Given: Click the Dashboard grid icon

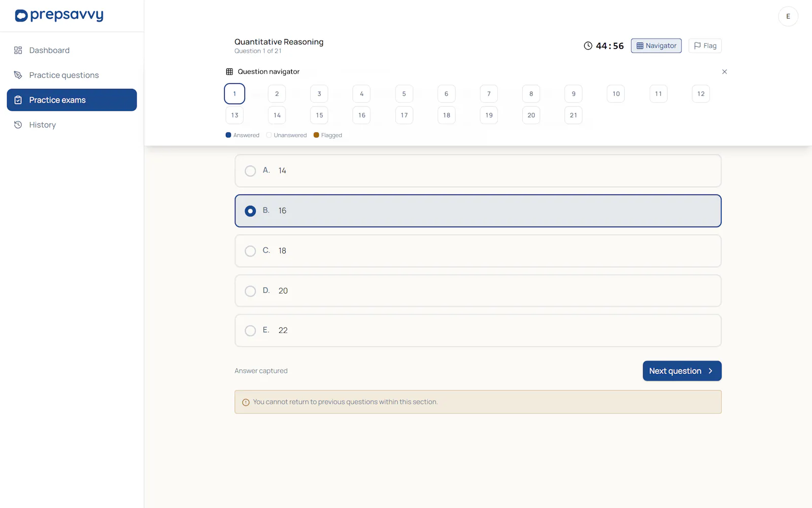Looking at the screenshot, I should pyautogui.click(x=18, y=50).
